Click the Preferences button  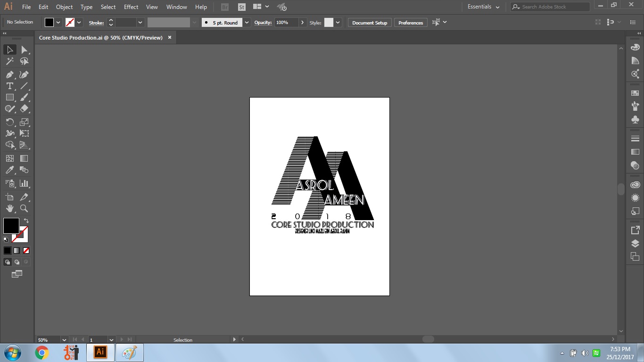click(x=411, y=23)
